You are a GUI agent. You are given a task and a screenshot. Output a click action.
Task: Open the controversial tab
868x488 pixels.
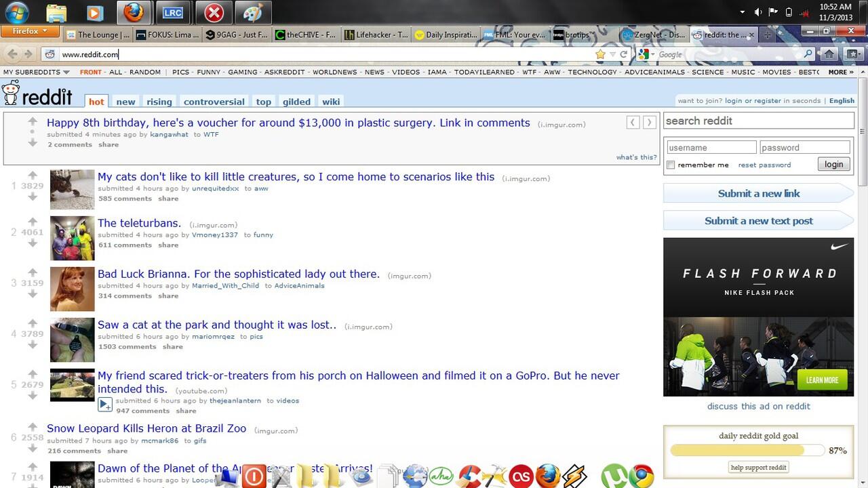[x=214, y=102]
